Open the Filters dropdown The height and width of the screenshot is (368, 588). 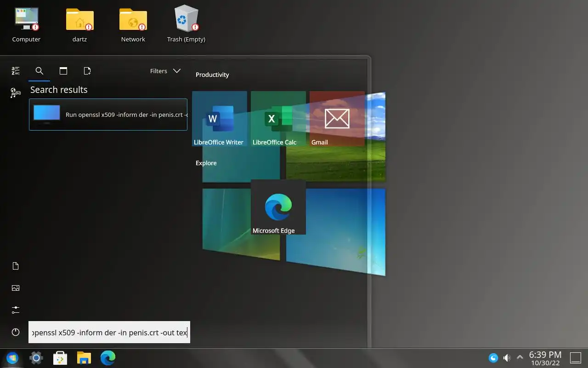(x=165, y=71)
